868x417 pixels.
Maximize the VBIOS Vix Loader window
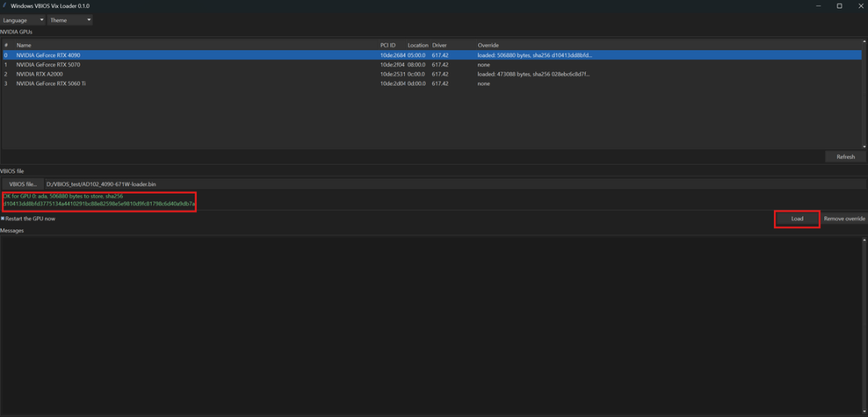(x=839, y=6)
